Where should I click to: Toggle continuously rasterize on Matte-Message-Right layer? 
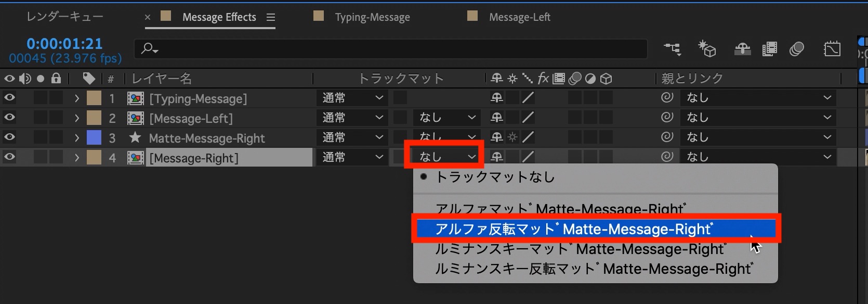[512, 137]
